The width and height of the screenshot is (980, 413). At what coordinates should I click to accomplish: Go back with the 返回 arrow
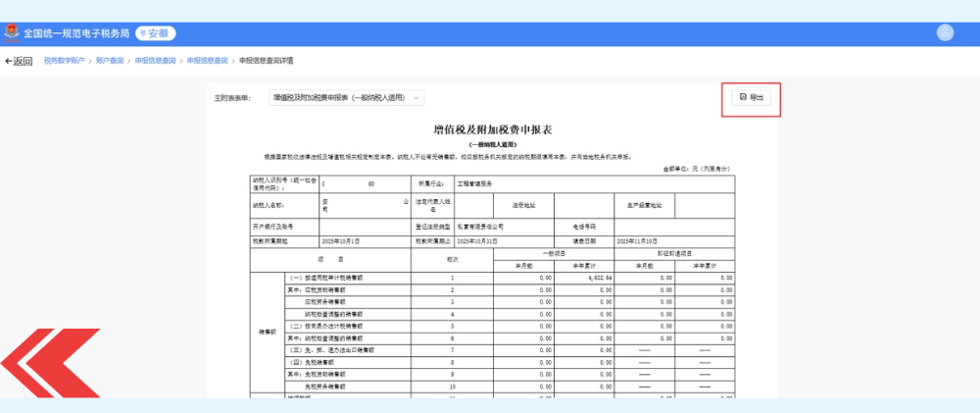click(18, 62)
